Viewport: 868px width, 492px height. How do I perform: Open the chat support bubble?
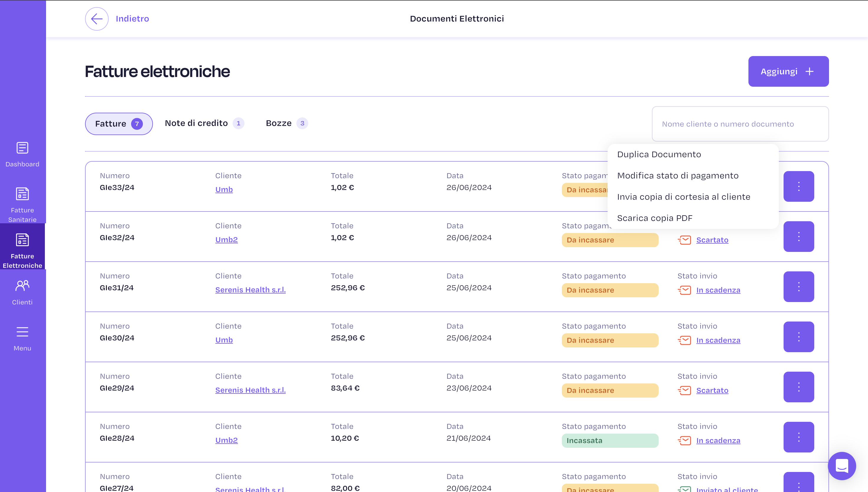842,466
